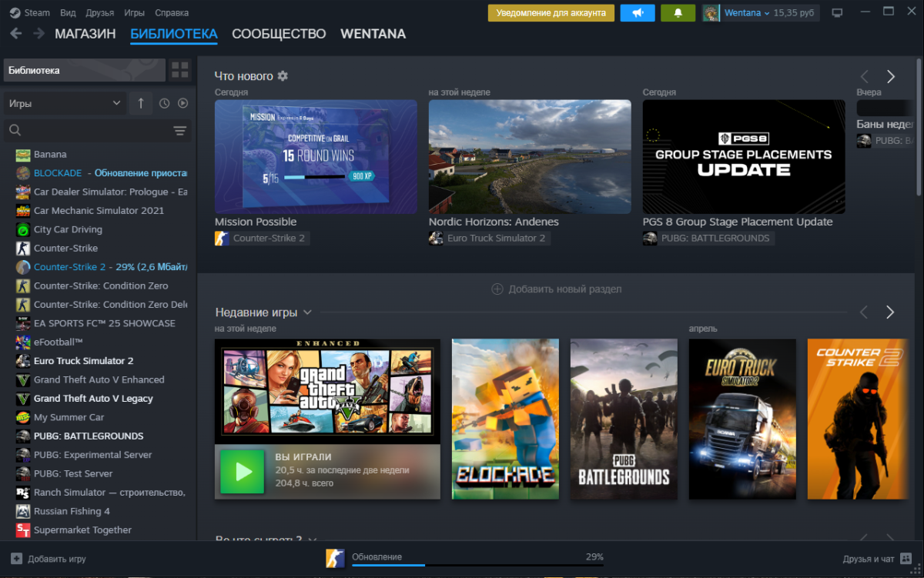This screenshot has height=578, width=924.
Task: Toggle the sort order up-arrow button
Action: (141, 103)
